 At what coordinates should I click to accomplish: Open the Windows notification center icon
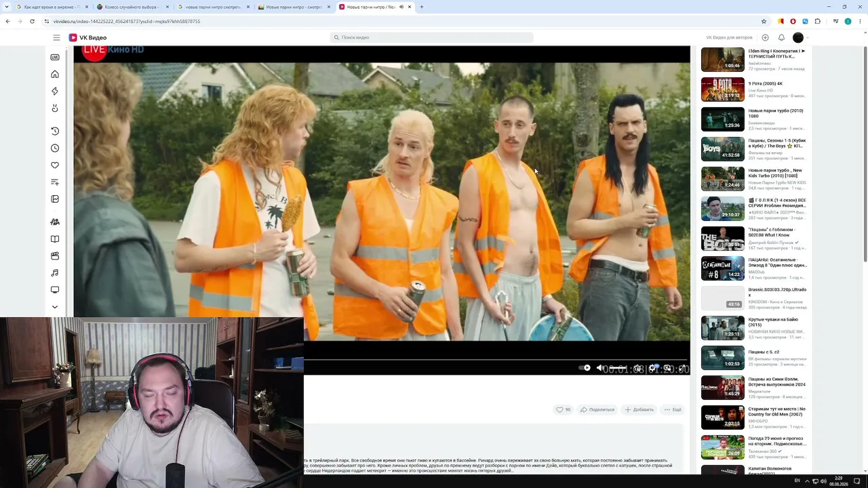point(857,481)
